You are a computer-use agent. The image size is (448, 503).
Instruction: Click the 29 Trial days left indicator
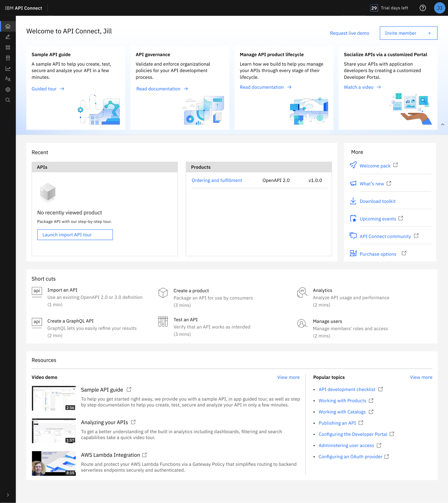coord(389,8)
